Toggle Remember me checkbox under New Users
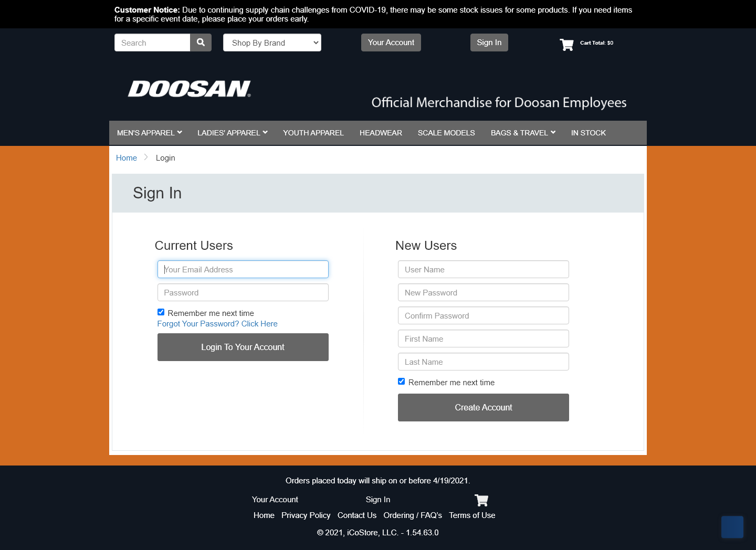 (x=402, y=382)
